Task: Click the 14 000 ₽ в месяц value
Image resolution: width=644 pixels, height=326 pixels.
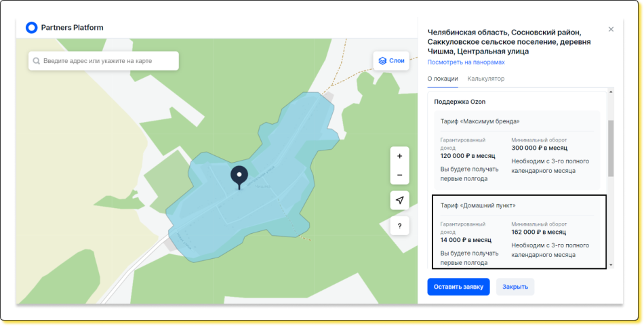Action: (x=466, y=240)
